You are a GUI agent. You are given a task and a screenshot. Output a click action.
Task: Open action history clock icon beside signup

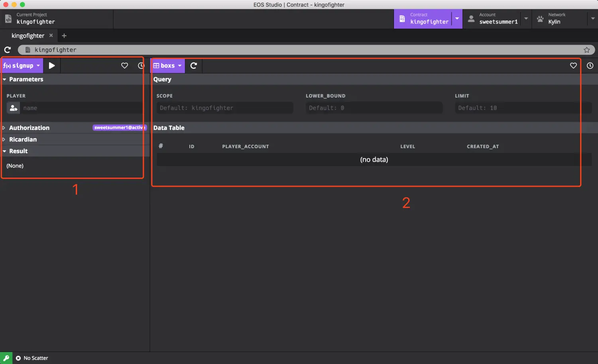[x=141, y=66]
